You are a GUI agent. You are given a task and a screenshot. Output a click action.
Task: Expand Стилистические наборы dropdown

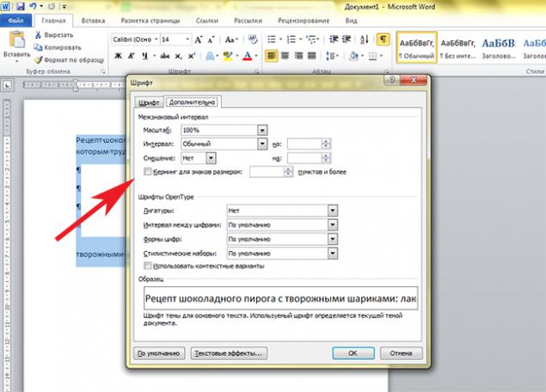click(333, 254)
